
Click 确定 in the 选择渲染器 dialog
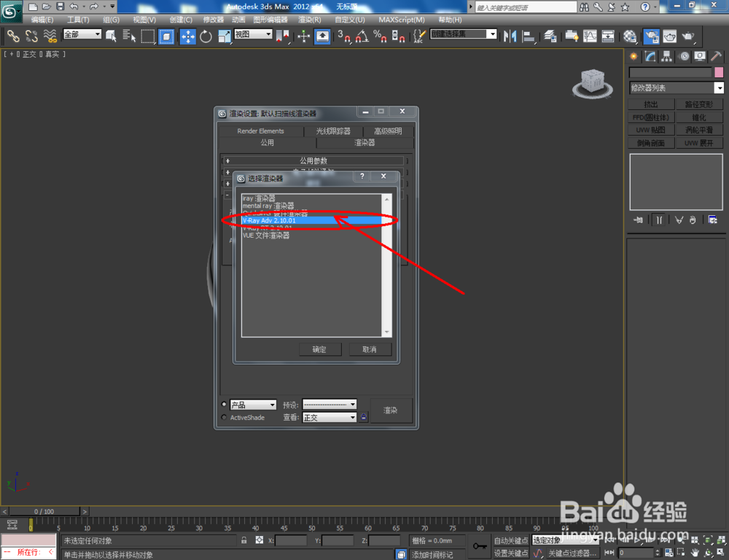(x=319, y=349)
